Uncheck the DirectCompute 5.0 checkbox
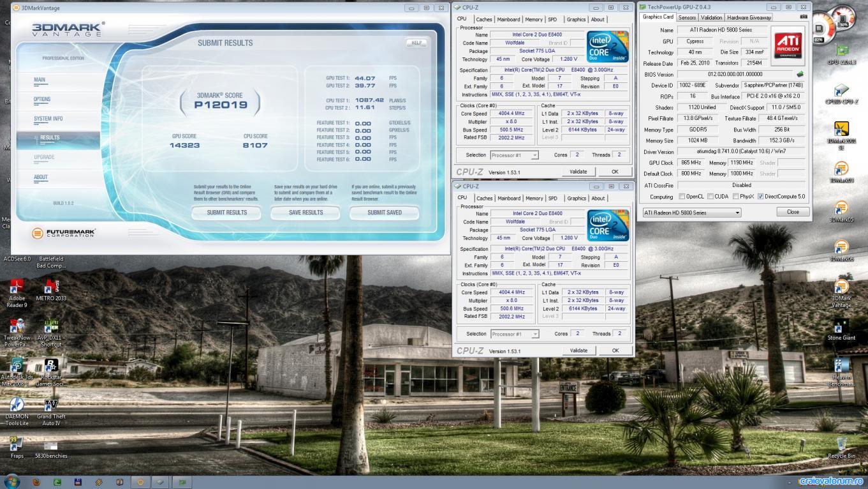 [761, 197]
